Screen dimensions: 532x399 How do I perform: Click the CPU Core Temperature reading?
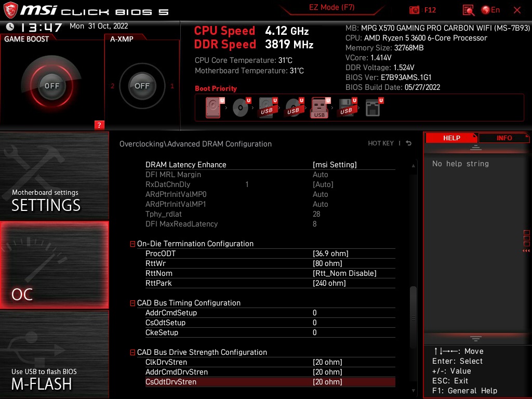[243, 60]
